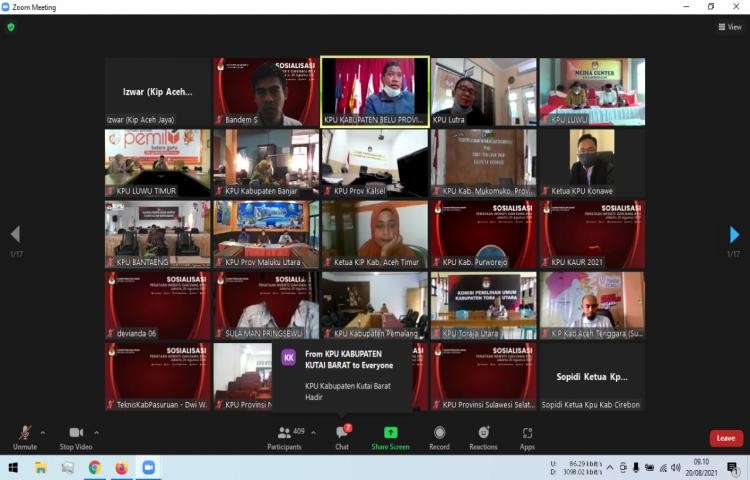Open the View layout menu

[729, 27]
